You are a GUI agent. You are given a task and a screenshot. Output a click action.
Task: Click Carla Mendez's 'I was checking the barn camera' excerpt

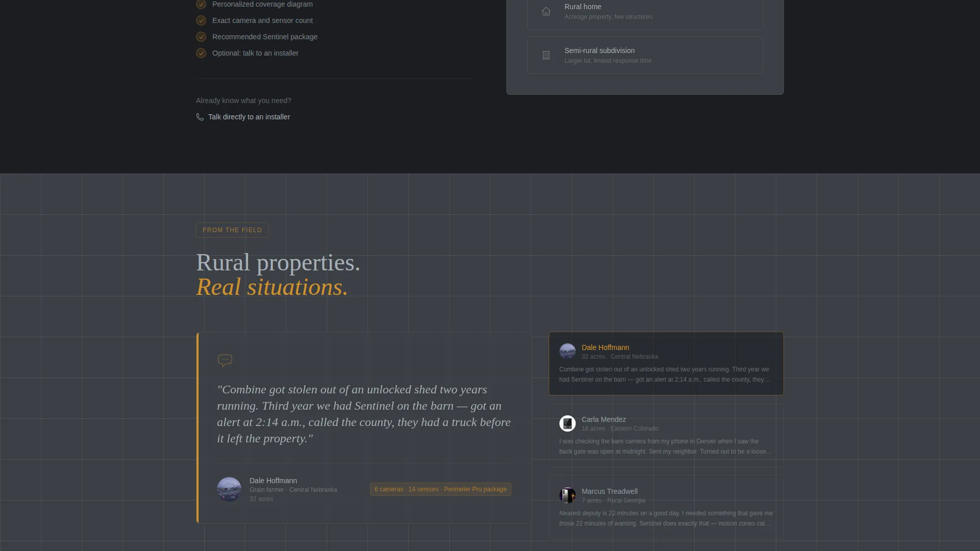[x=665, y=446]
